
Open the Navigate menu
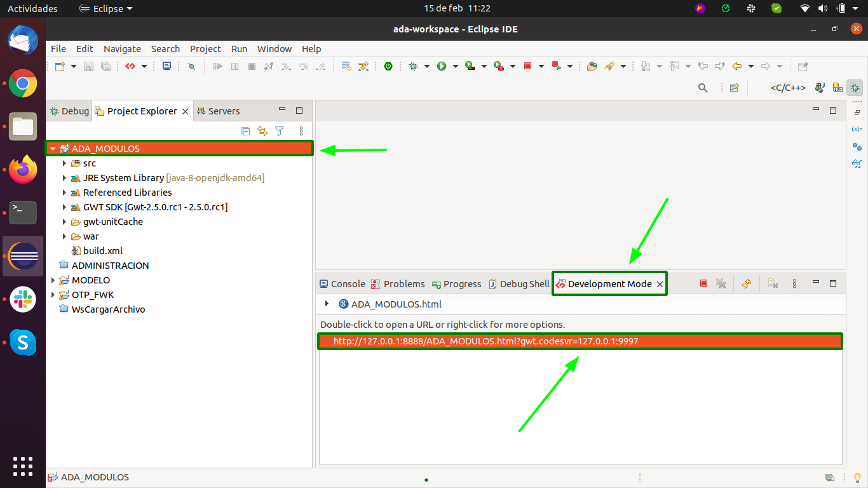point(122,49)
